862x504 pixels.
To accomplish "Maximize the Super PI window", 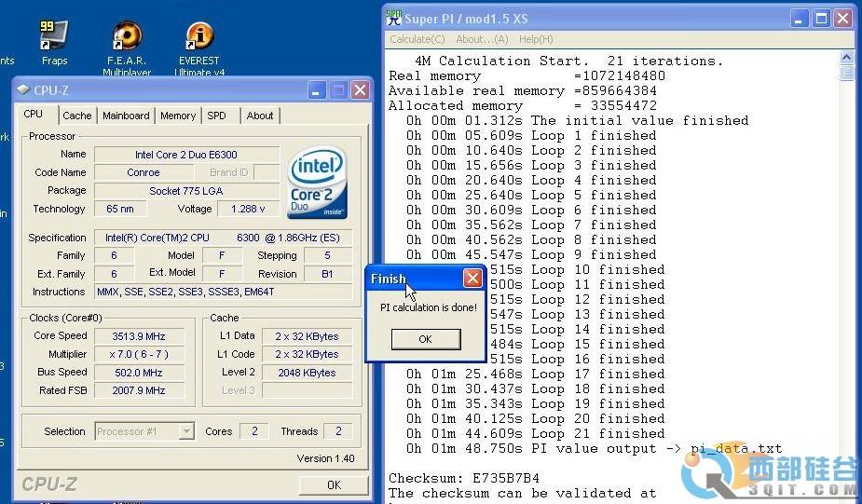I will (x=821, y=19).
